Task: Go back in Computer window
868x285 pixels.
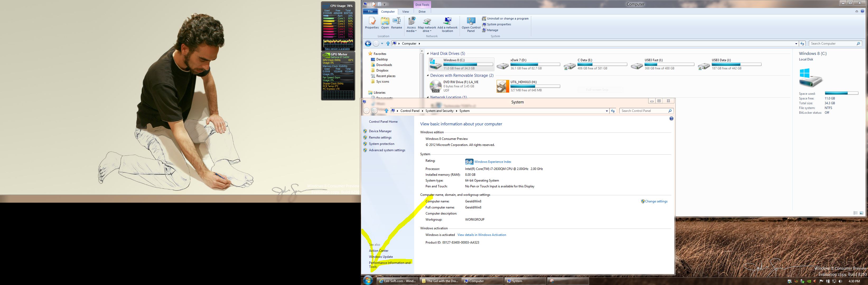Action: (368, 43)
